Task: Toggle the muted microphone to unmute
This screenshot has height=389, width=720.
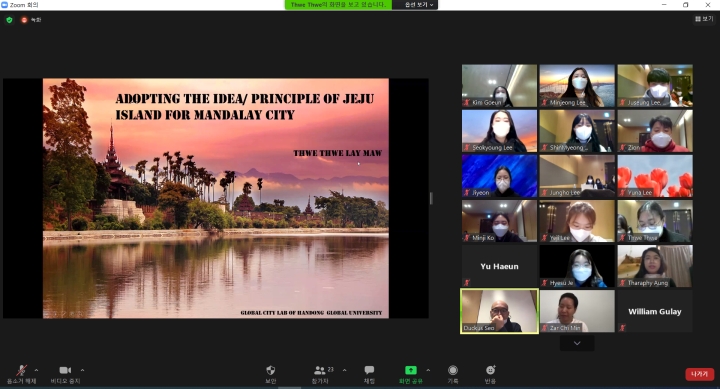Action: click(21, 370)
